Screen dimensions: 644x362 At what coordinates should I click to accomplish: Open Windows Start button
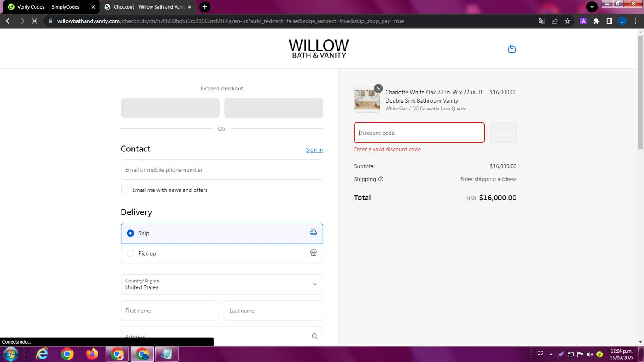point(11,354)
